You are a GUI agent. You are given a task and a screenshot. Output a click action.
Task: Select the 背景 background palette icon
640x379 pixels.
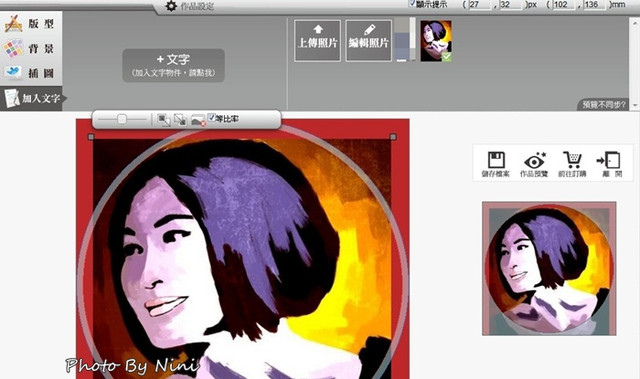pos(13,49)
